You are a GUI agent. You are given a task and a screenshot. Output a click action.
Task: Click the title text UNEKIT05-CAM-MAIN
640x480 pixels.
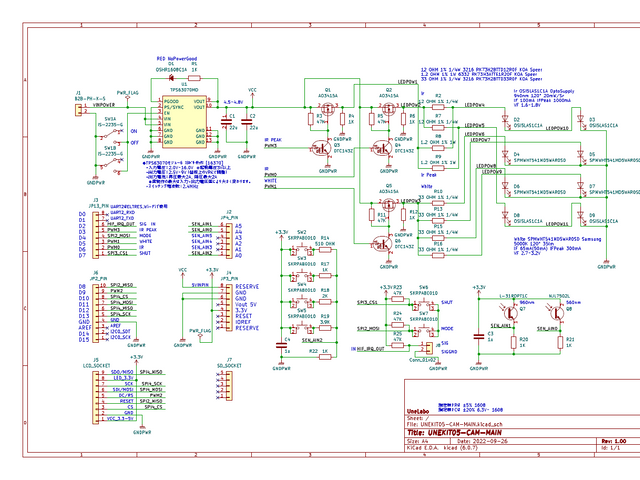tap(454, 432)
